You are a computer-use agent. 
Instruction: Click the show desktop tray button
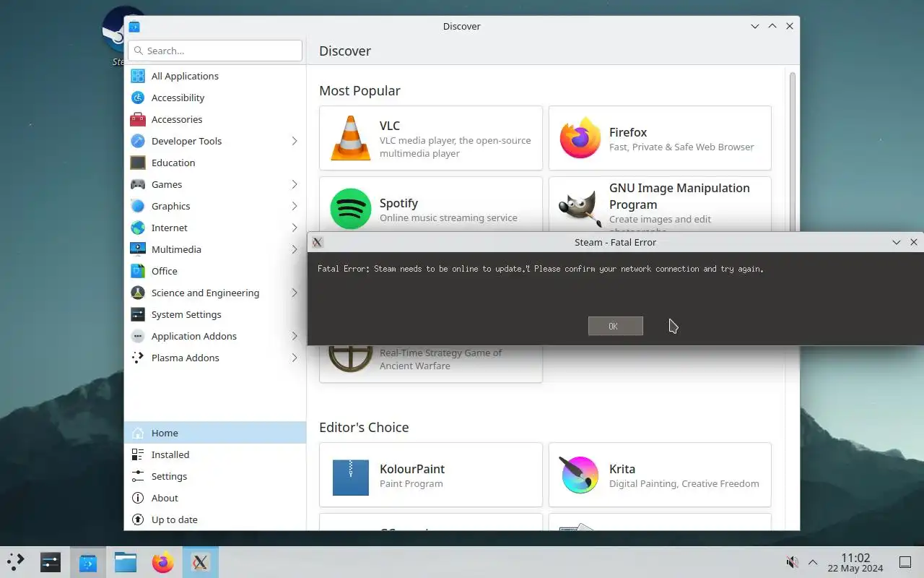point(905,562)
